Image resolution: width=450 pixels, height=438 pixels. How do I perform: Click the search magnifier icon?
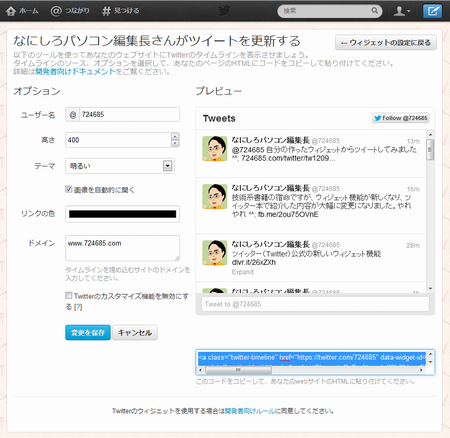pyautogui.click(x=375, y=11)
